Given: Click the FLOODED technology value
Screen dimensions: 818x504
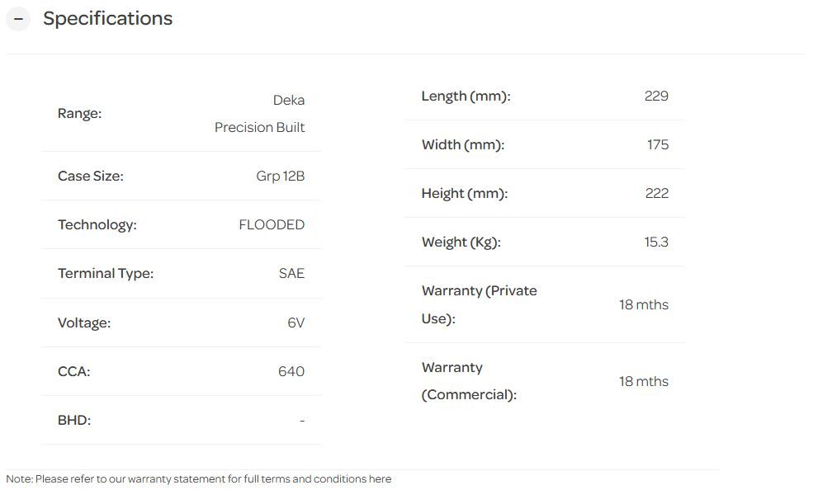Looking at the screenshot, I should (272, 224).
